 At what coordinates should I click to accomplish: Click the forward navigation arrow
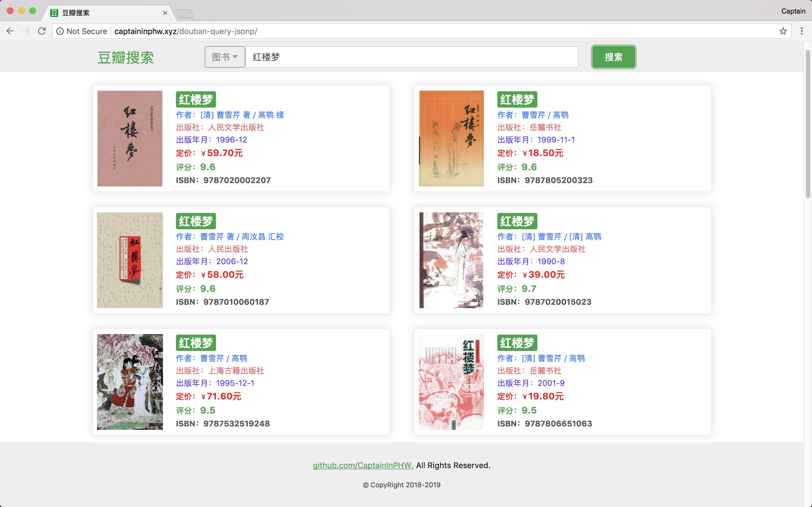tap(26, 31)
